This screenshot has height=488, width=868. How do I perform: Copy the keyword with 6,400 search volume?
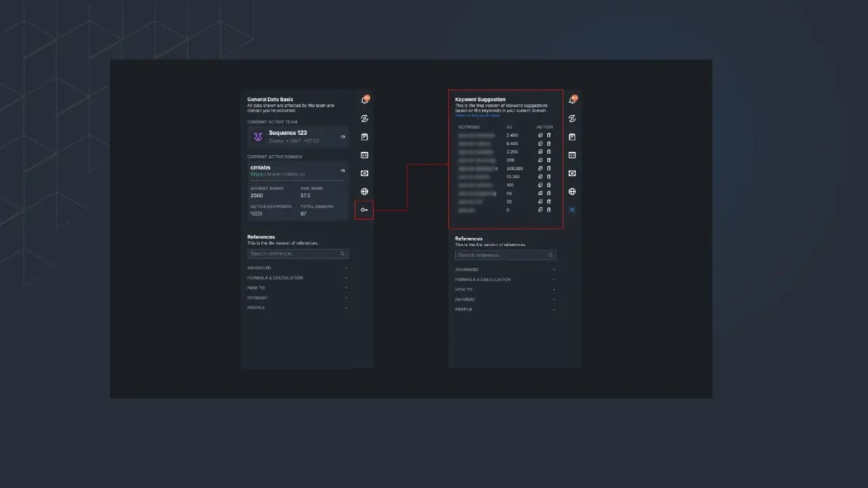click(540, 144)
